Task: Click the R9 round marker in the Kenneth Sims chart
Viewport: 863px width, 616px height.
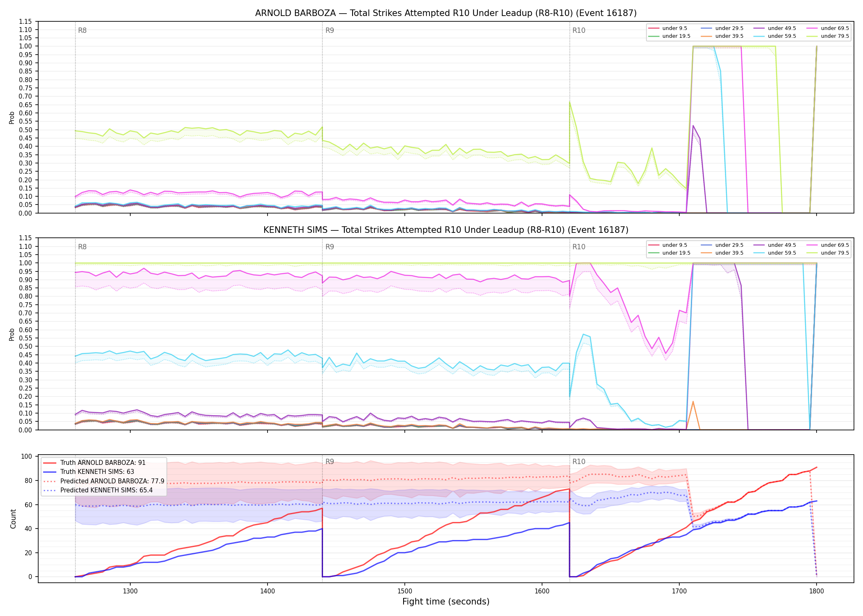Action: click(330, 247)
